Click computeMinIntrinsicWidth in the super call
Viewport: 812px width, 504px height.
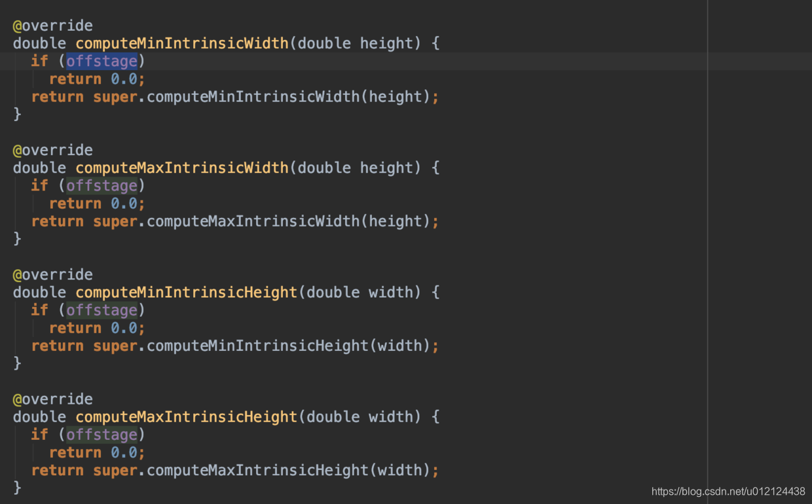pyautogui.click(x=253, y=97)
